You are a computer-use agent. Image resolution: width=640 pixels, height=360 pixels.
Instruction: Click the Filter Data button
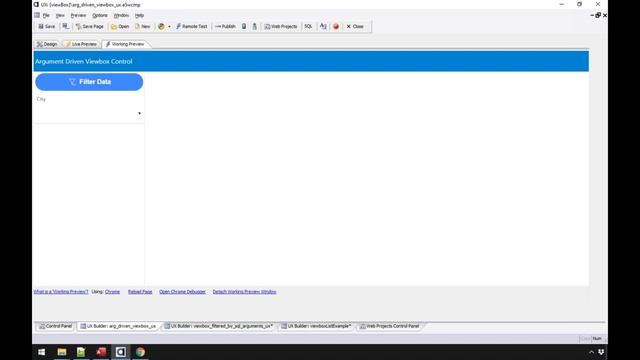click(x=89, y=82)
